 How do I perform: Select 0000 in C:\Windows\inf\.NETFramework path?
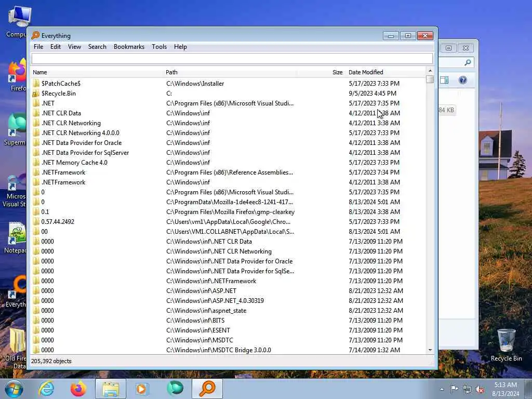47,281
